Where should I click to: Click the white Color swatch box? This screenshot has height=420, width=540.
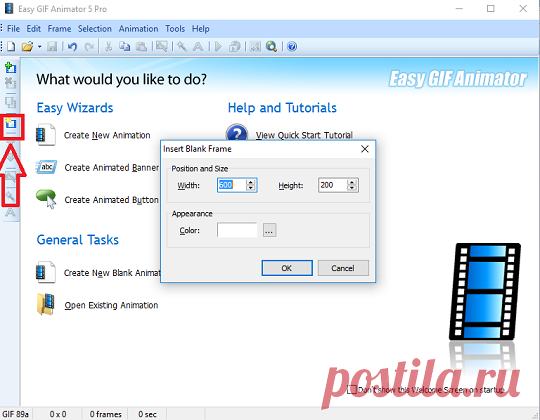click(237, 230)
